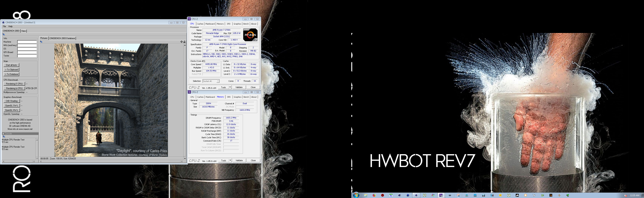This screenshot has height=198, width=644.
Task: Click the -> To Database button
Action: (x=12, y=74)
